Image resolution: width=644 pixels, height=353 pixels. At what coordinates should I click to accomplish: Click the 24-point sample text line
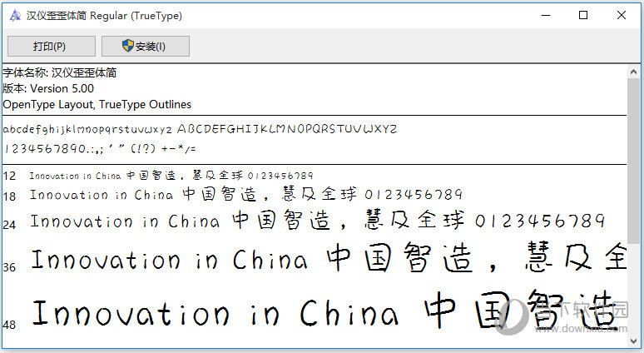317,221
